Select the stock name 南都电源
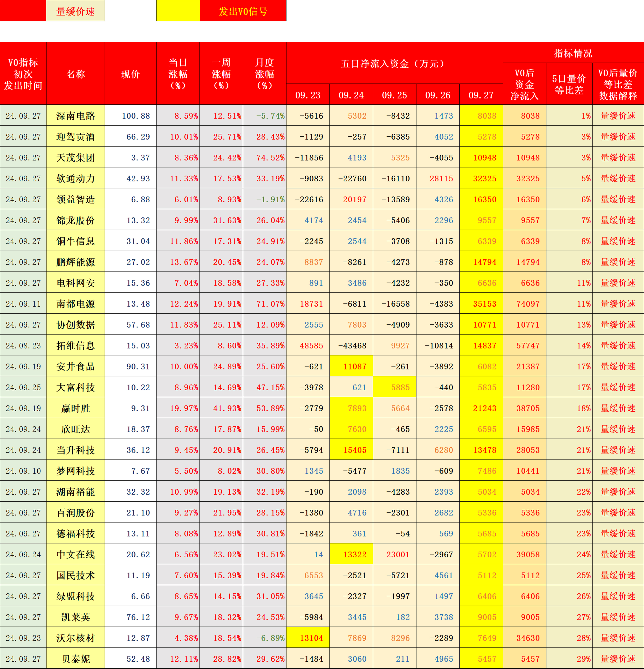 point(75,304)
